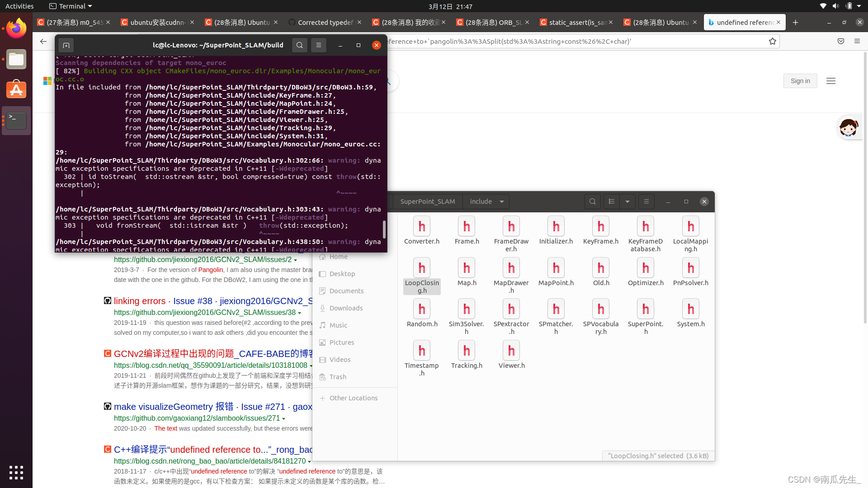Open a new browser tab
The width and height of the screenshot is (868, 488).
point(796,23)
